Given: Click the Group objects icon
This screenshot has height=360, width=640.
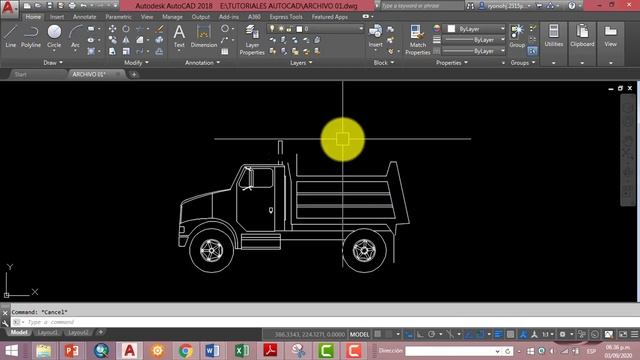Looking at the screenshot, I should tap(517, 36).
